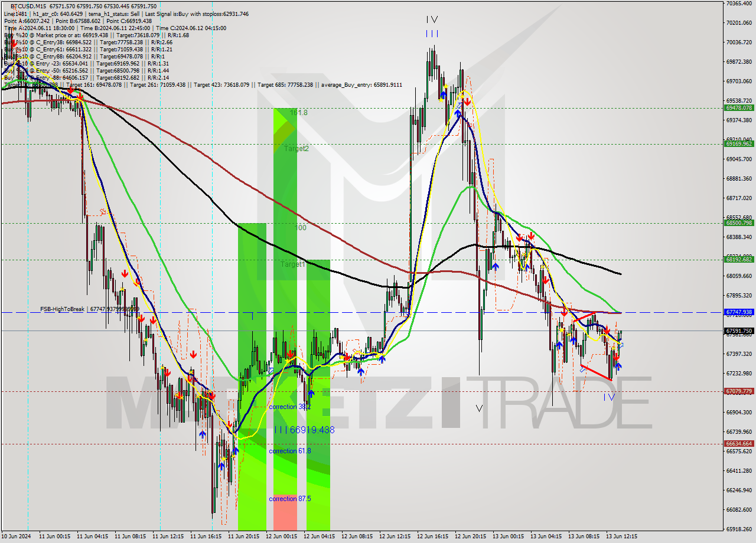Click the 68059.660 price axis label

[x=738, y=276]
